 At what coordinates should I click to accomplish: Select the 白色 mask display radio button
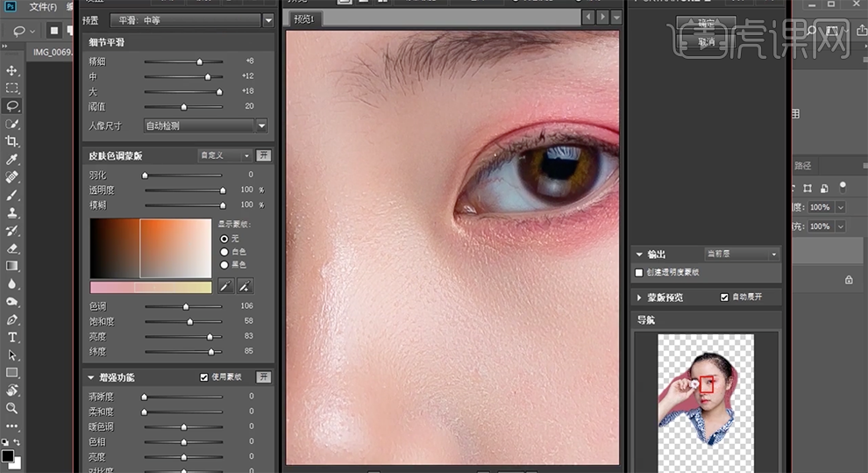tap(224, 252)
